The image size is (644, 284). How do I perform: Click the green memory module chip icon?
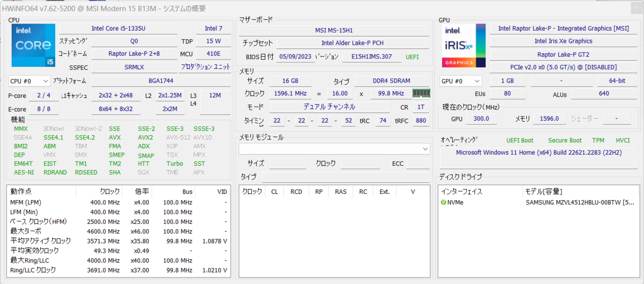click(421, 93)
